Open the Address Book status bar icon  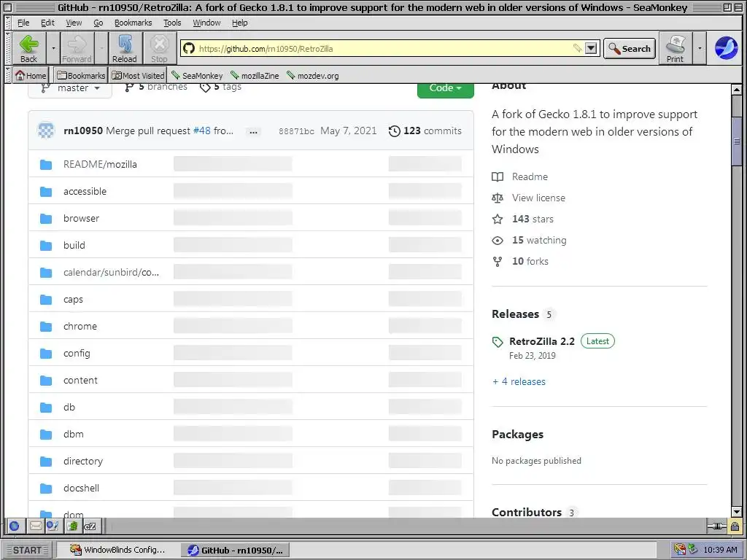(x=72, y=526)
